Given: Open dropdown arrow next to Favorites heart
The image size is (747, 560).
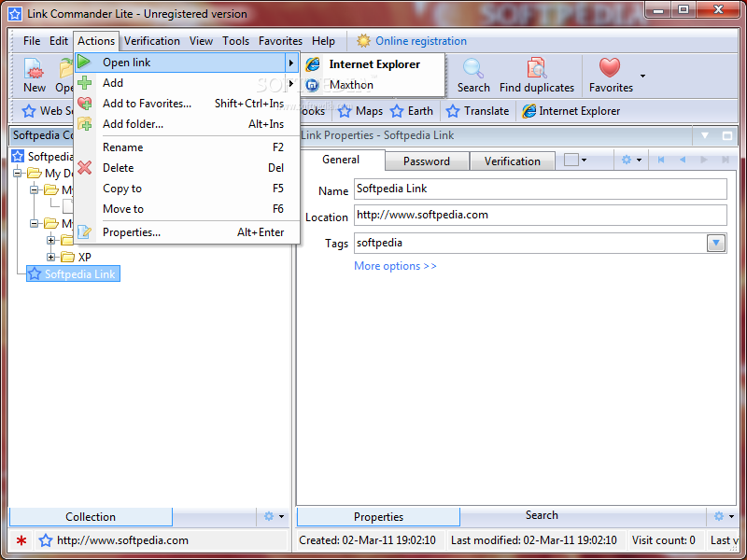Looking at the screenshot, I should 642,76.
